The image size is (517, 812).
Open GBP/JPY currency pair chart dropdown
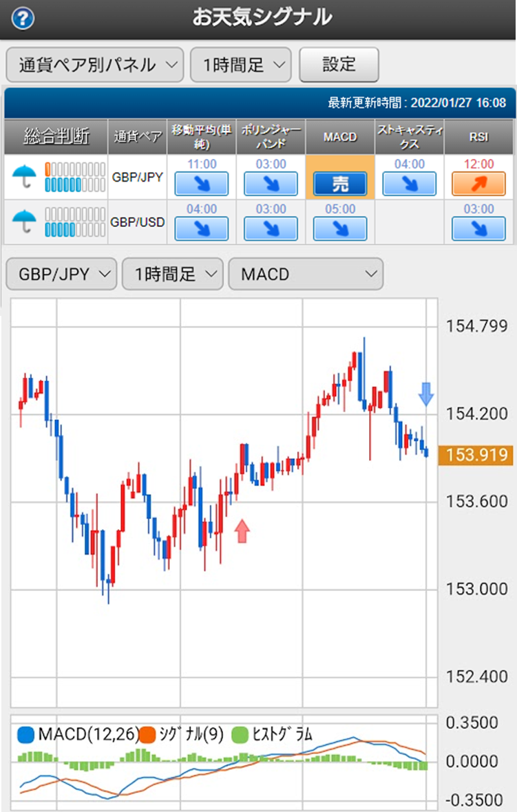coord(61,274)
